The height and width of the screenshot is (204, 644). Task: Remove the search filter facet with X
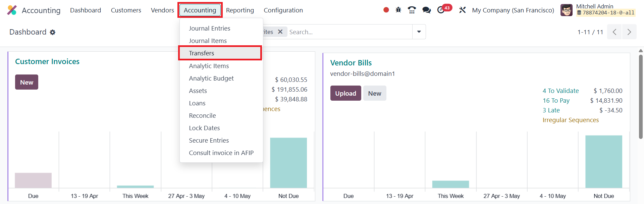pos(280,32)
